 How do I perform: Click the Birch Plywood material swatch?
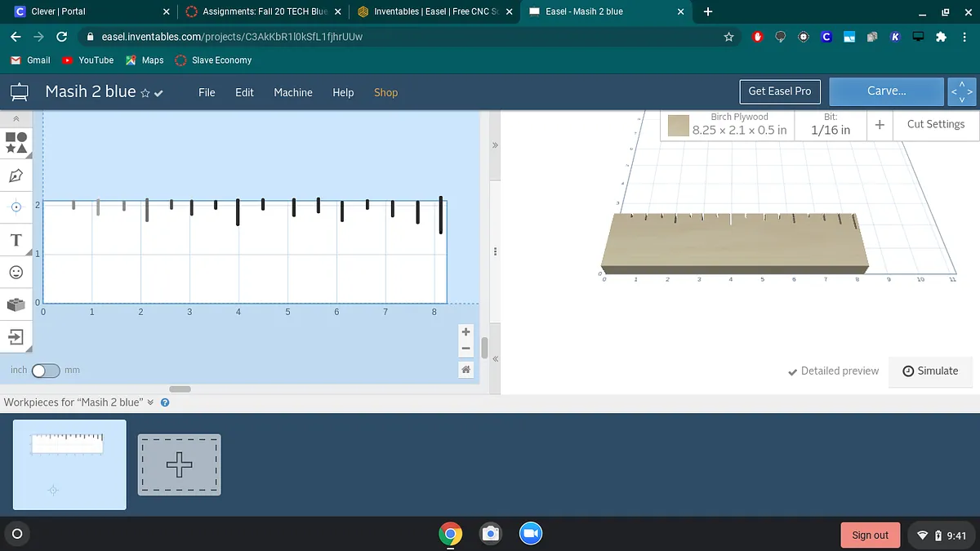tap(679, 126)
